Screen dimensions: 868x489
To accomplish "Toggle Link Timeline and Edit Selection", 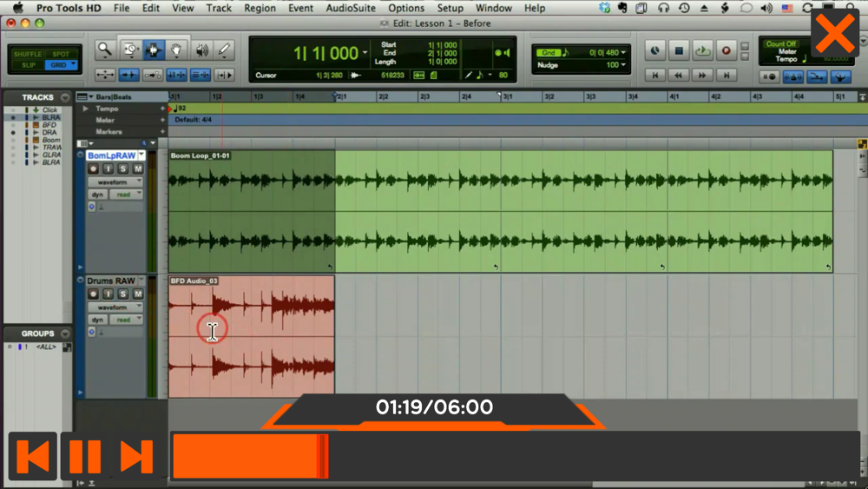I will coord(176,75).
